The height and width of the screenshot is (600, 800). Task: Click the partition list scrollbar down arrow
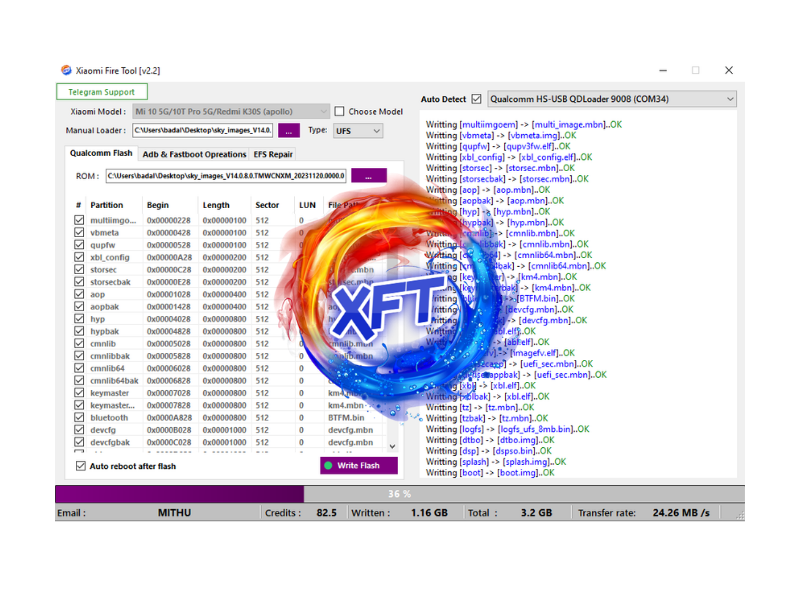[x=392, y=446]
